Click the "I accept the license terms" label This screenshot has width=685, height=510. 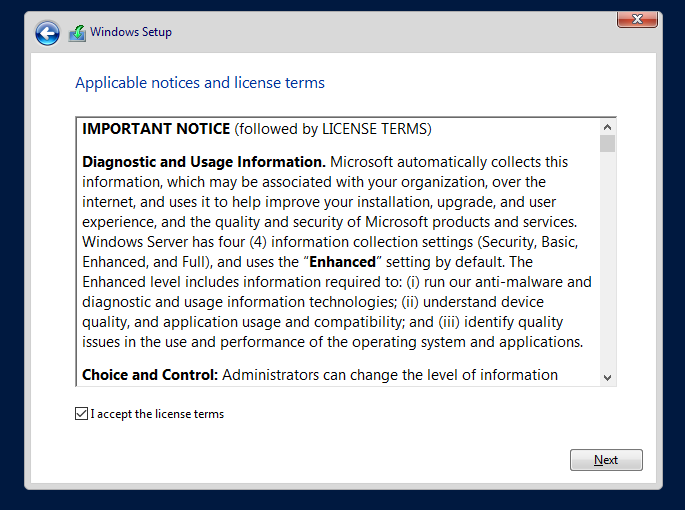[157, 414]
